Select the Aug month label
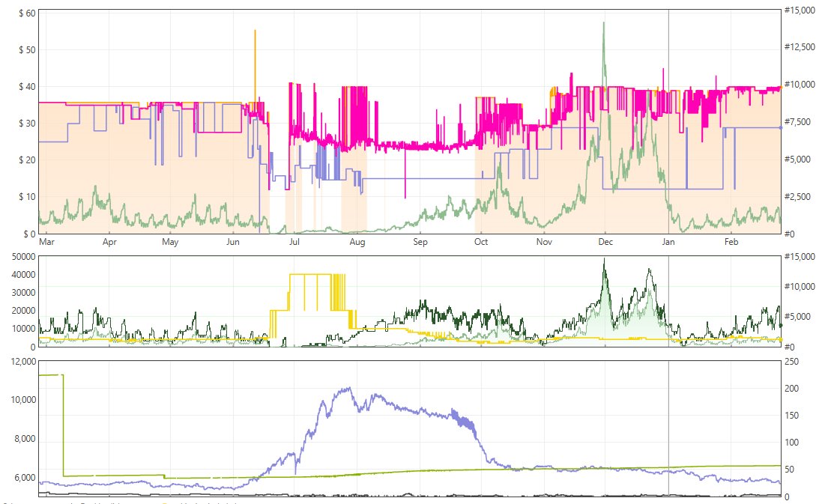 pyautogui.click(x=357, y=242)
